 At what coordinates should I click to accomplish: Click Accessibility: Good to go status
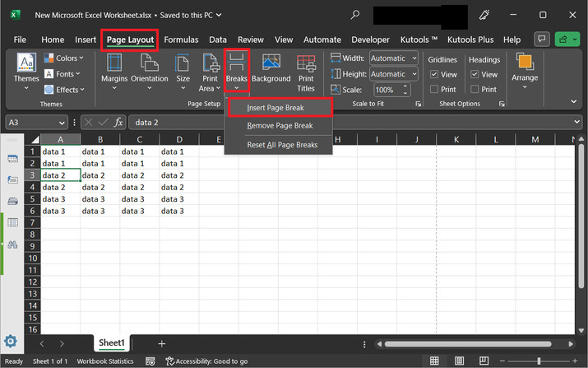tap(207, 361)
